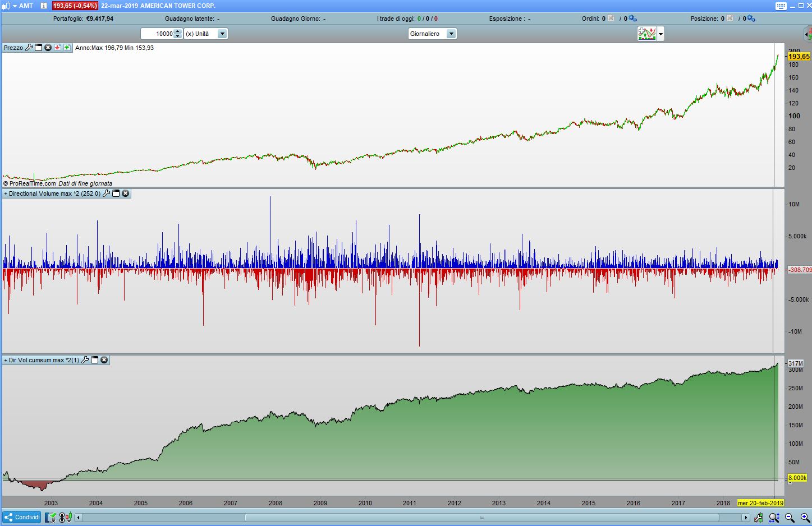Click the Condividi share button
Viewport: 812px width, 526px height.
(x=22, y=517)
